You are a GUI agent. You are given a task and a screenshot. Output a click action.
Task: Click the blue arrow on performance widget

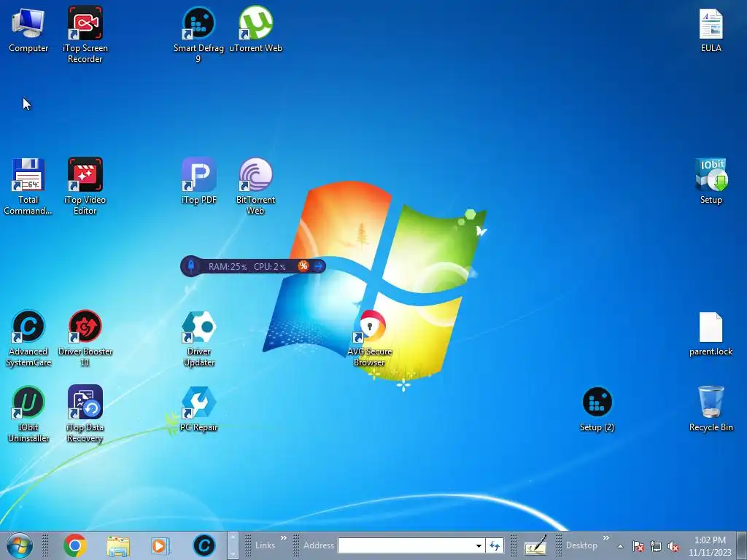click(x=318, y=265)
